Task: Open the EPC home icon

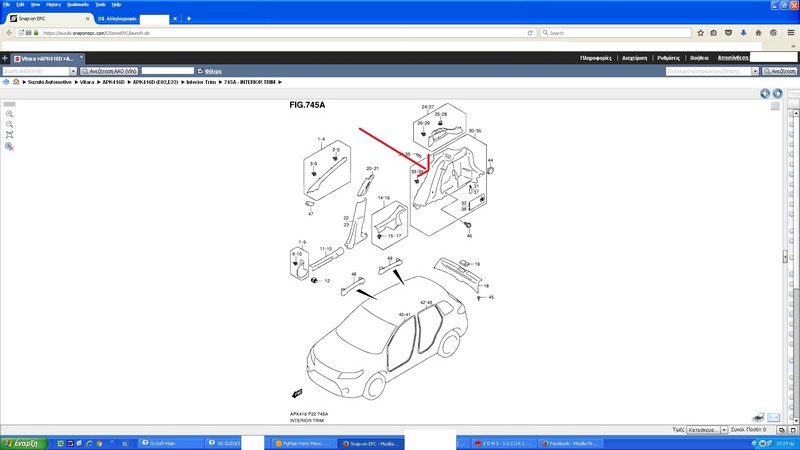Action: coord(16,82)
